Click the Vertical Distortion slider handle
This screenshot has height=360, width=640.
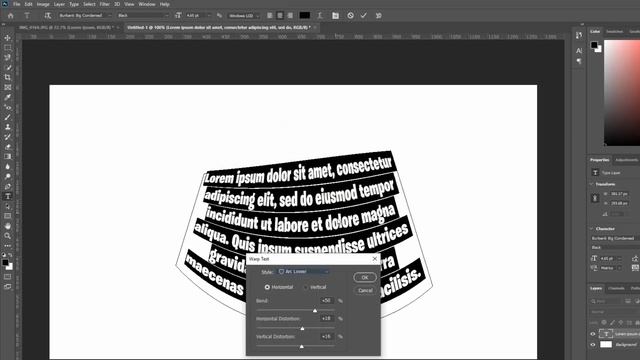pyautogui.click(x=301, y=346)
